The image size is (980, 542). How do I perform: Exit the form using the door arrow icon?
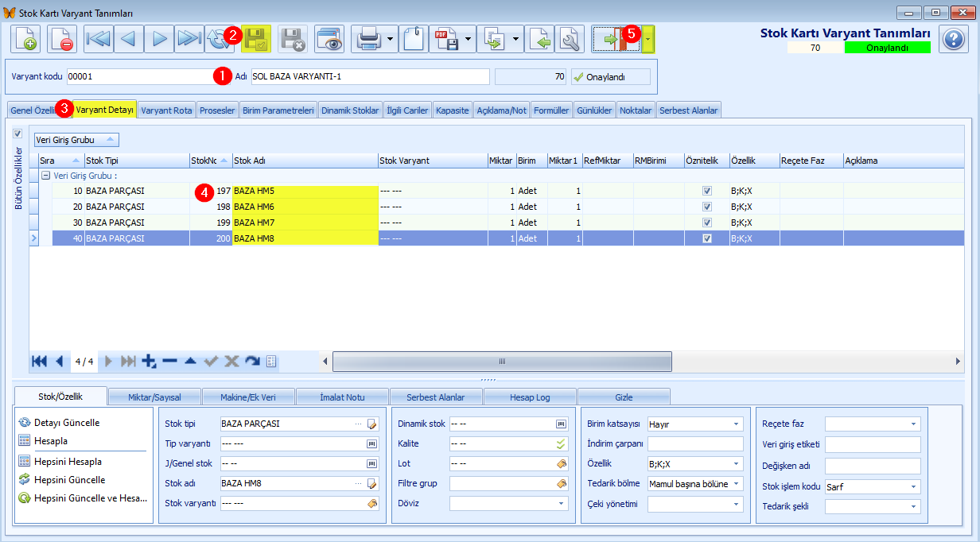coord(616,38)
